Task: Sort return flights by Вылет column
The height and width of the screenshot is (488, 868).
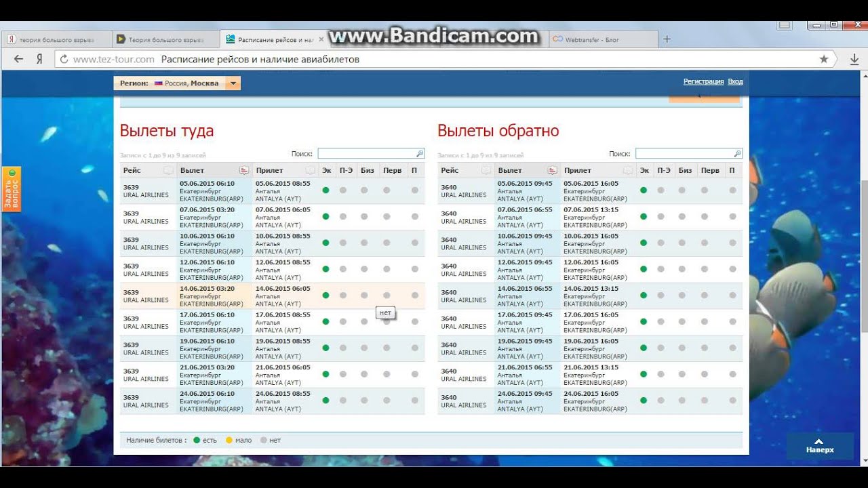Action: 552,170
